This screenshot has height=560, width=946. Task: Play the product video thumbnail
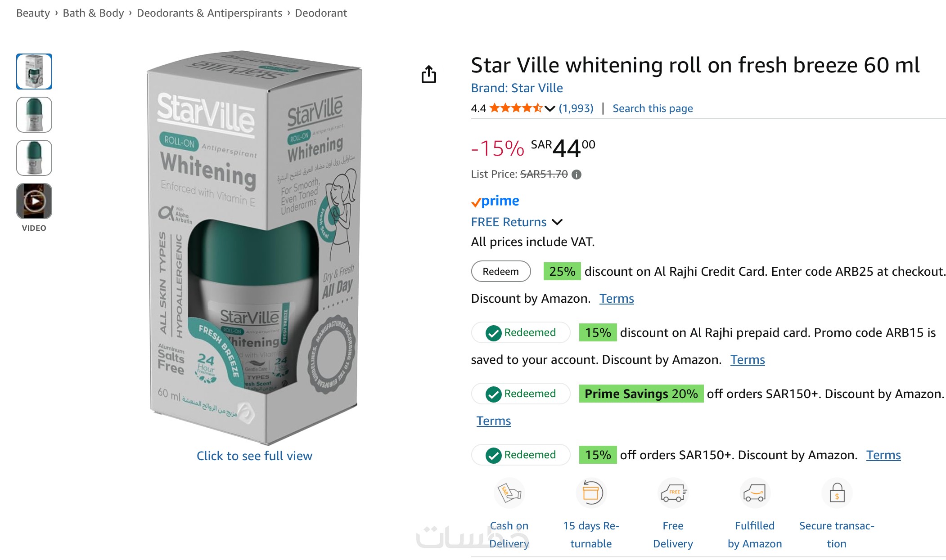[x=34, y=201]
